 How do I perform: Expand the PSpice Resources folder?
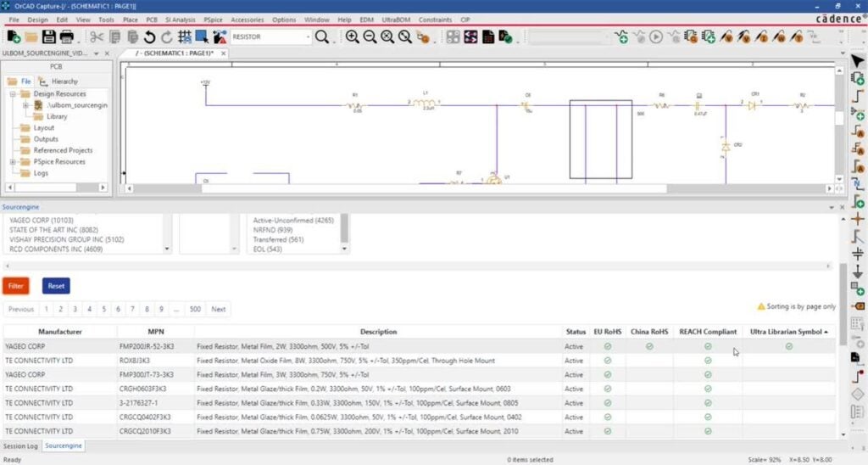pyautogui.click(x=13, y=162)
